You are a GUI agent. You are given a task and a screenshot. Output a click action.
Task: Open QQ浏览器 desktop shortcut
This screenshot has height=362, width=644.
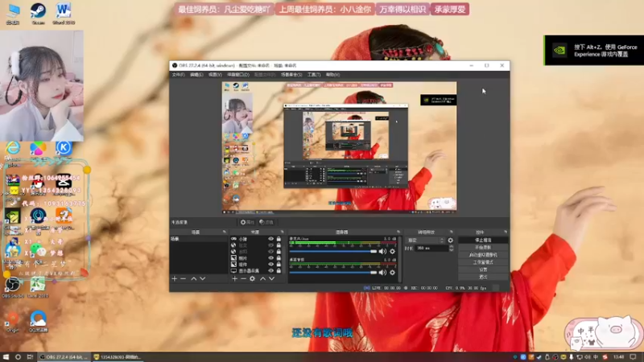(38, 321)
